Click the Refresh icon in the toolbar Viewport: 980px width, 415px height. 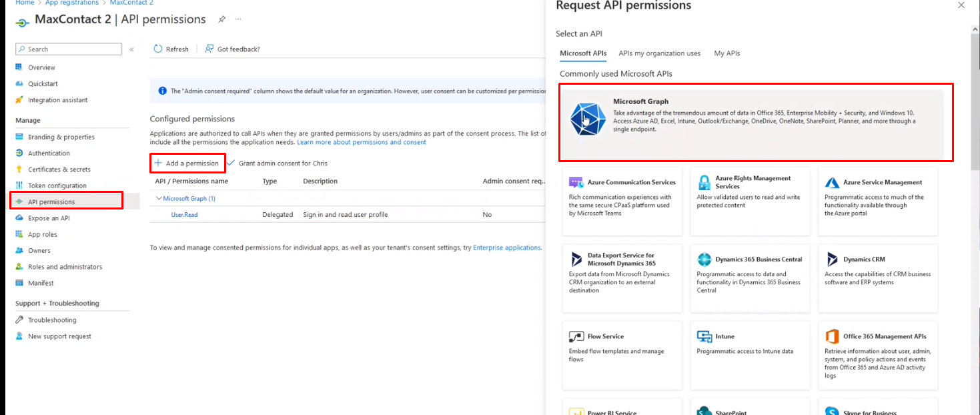pyautogui.click(x=158, y=49)
